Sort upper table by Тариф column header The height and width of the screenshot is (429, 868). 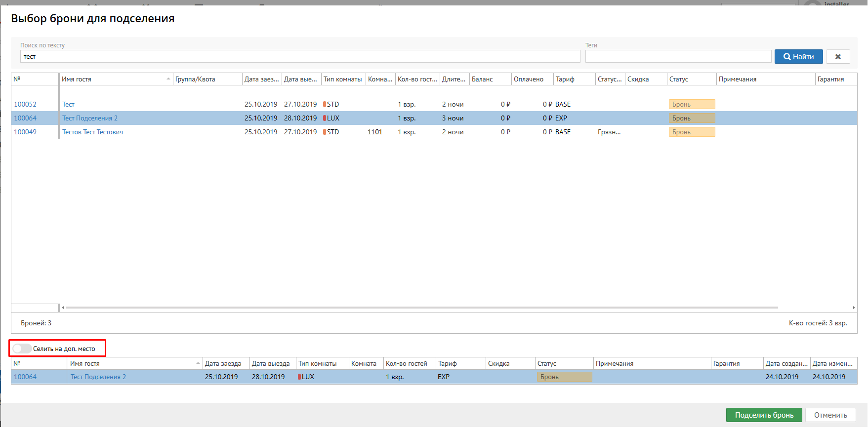(574, 79)
